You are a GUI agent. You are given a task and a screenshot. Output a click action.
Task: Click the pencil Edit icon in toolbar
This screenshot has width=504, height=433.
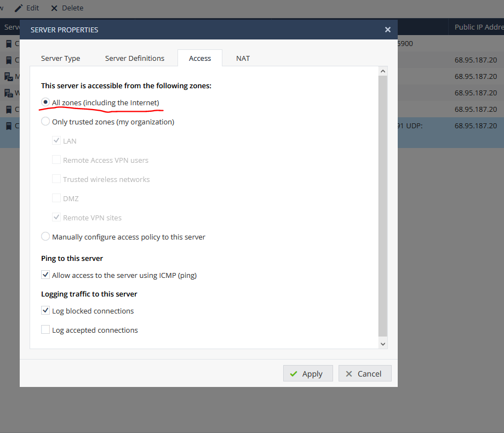tap(19, 8)
